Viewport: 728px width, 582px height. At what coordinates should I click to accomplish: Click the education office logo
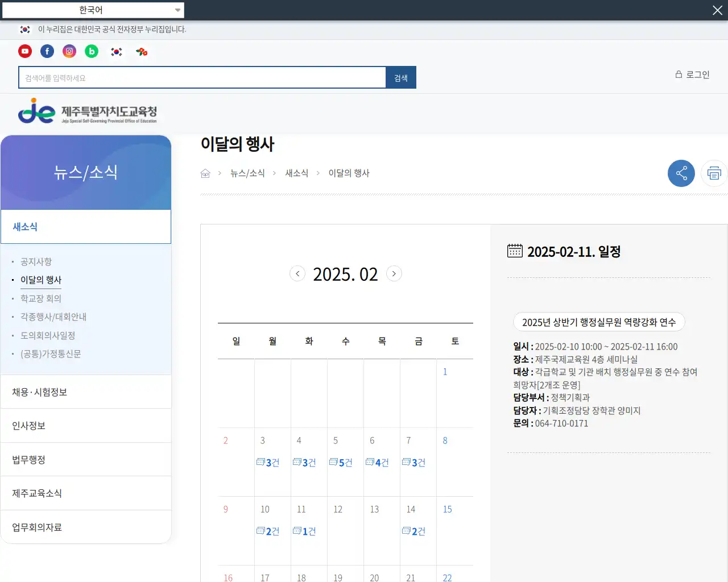tap(88, 111)
